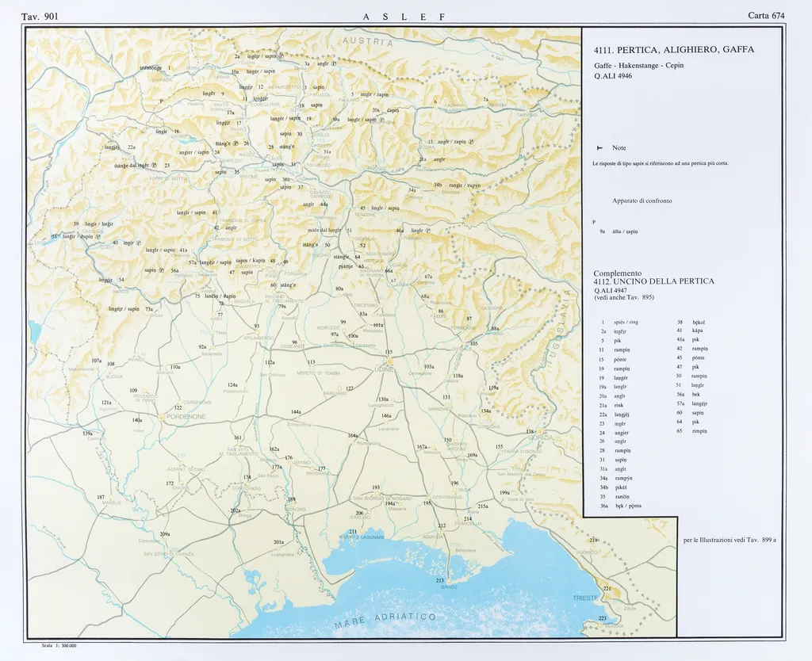This screenshot has width=812, height=661.
Task: Click the Trieste label on the map
Action: pyautogui.click(x=586, y=598)
